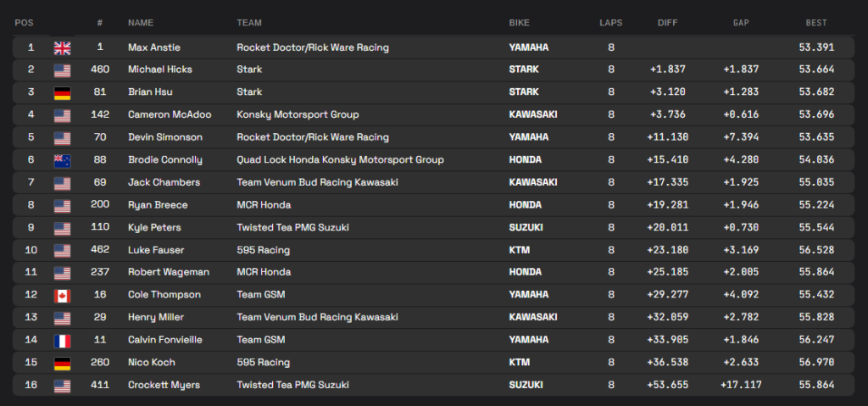Click best lap time 53.635
This screenshot has width=868, height=406.
(816, 137)
